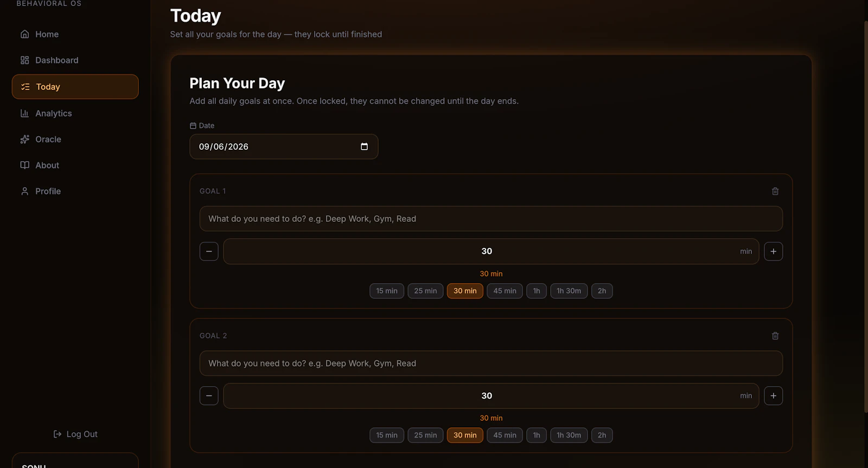This screenshot has width=868, height=468.
Task: Select 2h preset for Goal 2
Action: pyautogui.click(x=602, y=435)
